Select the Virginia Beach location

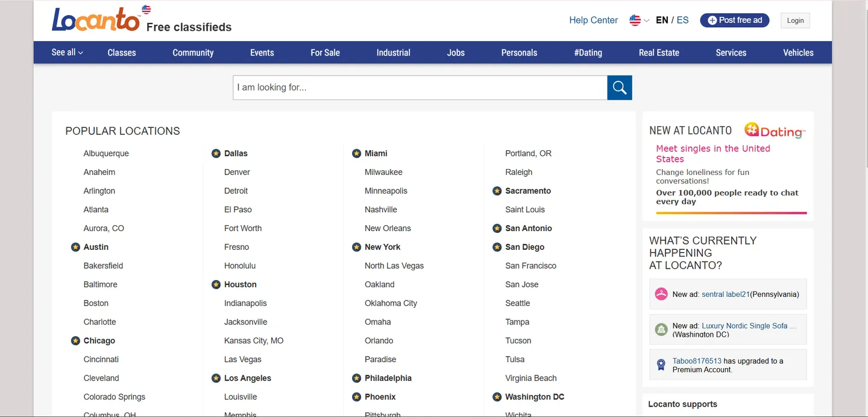[x=531, y=378]
